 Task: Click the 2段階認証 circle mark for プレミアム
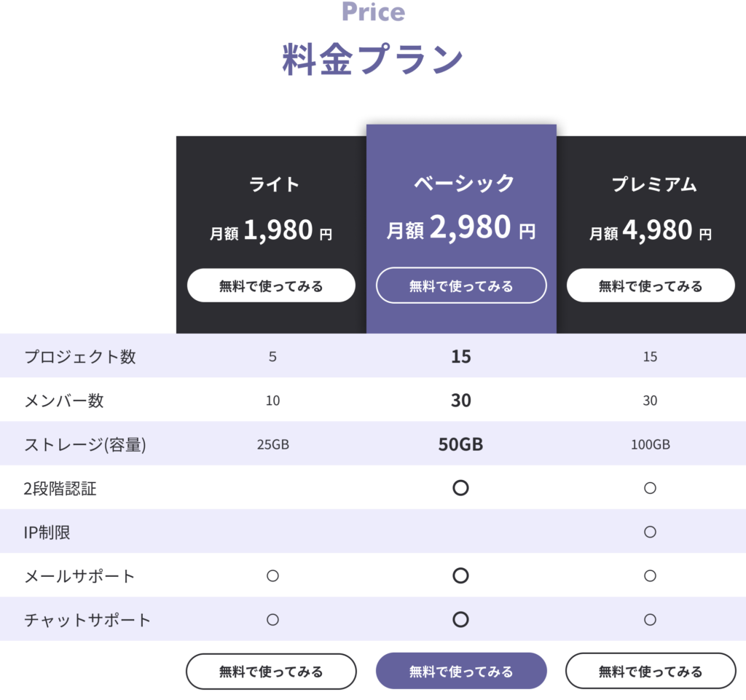(651, 488)
